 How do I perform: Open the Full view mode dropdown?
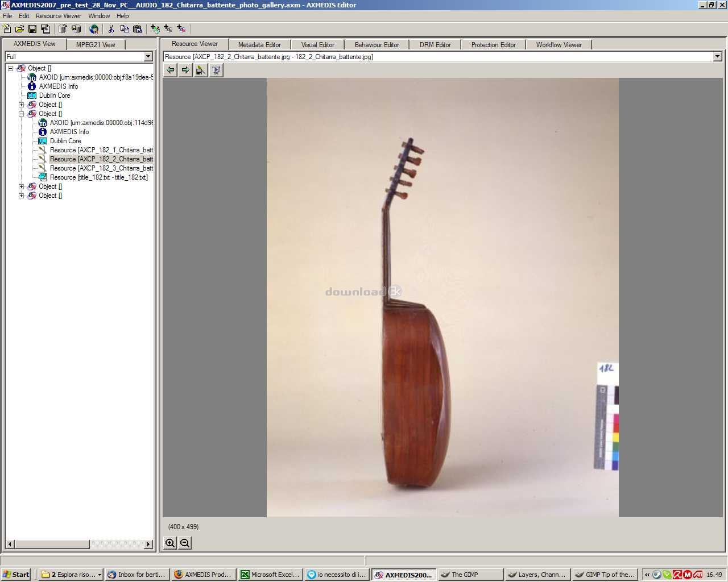148,56
